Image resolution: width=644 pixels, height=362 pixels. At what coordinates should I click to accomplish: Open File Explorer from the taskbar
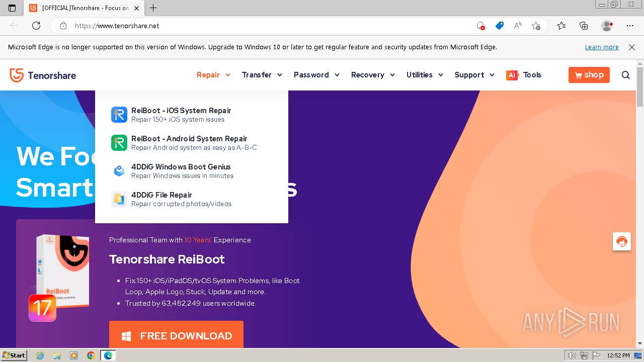[57, 355]
